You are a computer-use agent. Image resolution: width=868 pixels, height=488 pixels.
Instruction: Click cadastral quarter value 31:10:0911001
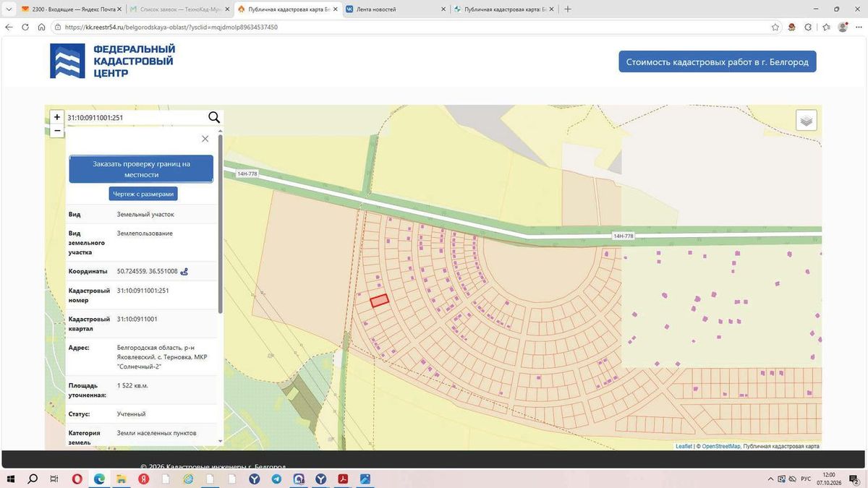[137, 319]
